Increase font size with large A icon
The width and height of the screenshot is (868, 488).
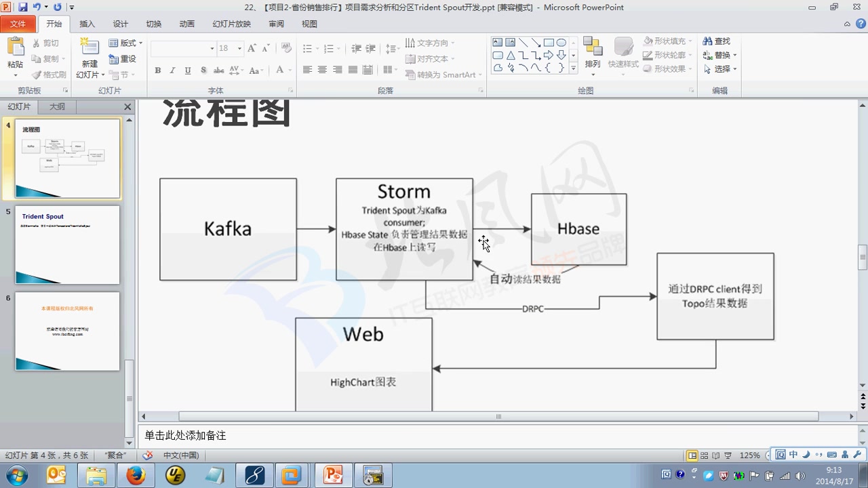252,48
